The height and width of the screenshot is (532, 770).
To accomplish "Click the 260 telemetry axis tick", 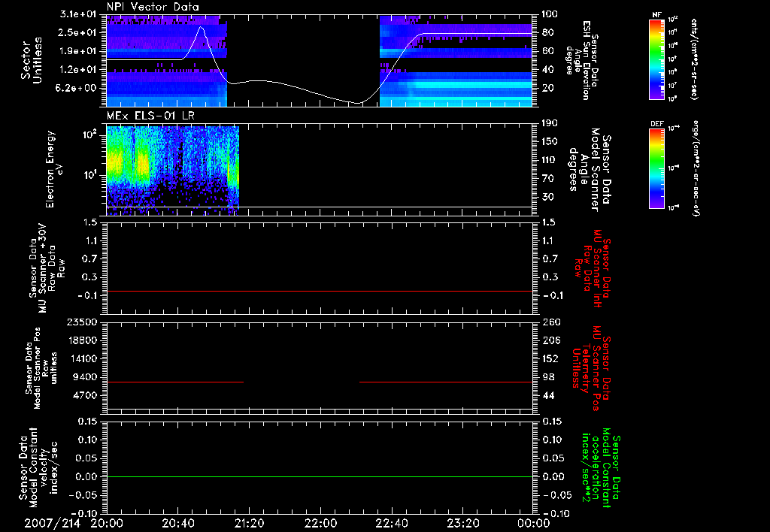I will click(550, 322).
